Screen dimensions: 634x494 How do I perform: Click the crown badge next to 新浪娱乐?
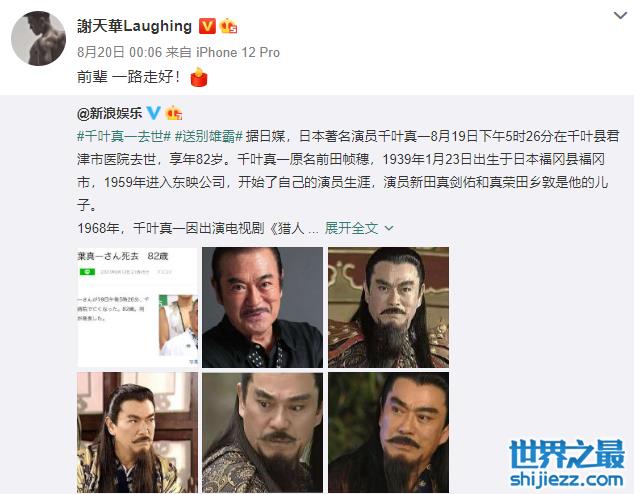174,113
